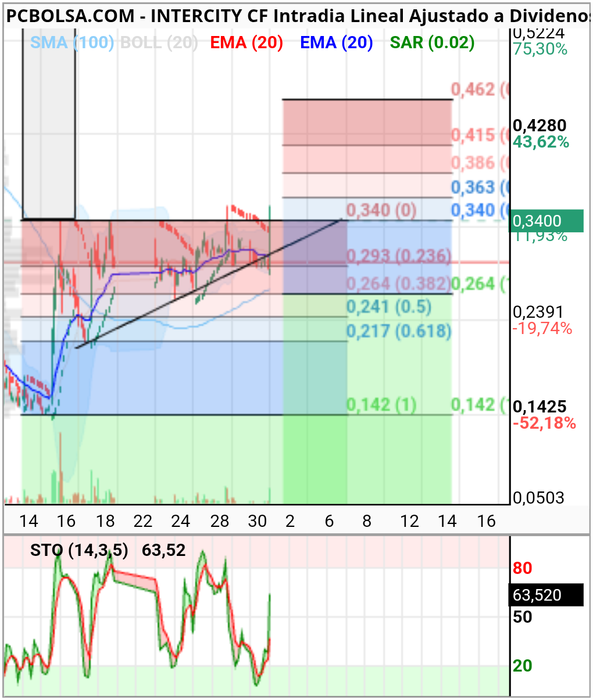593x700 pixels.
Task: Click the stochastic level label 80
Action: coord(523,568)
